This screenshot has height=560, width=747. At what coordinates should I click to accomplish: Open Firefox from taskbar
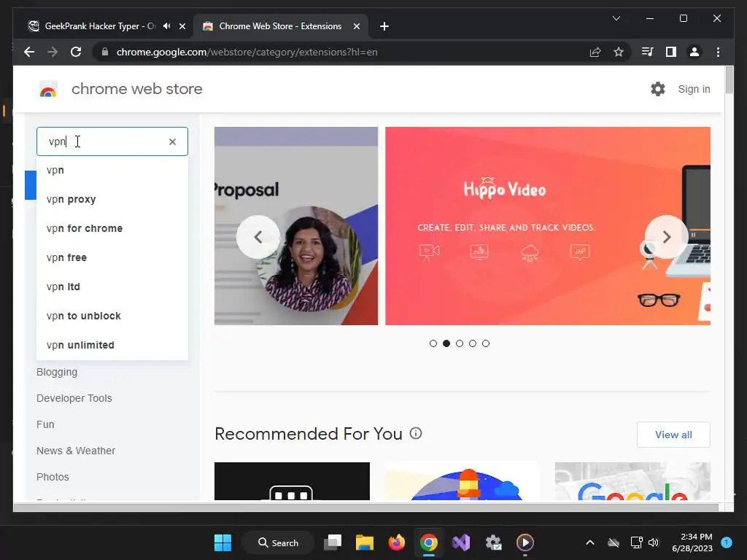(x=396, y=542)
